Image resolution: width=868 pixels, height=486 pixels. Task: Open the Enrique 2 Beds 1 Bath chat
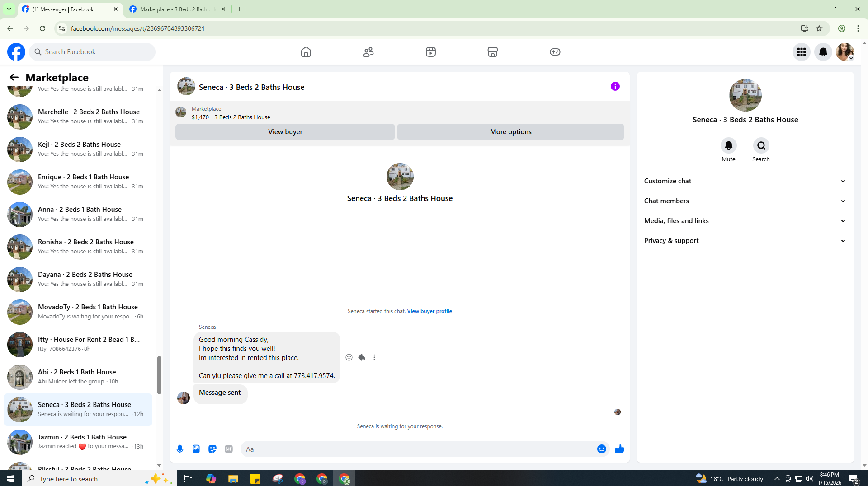78,182
